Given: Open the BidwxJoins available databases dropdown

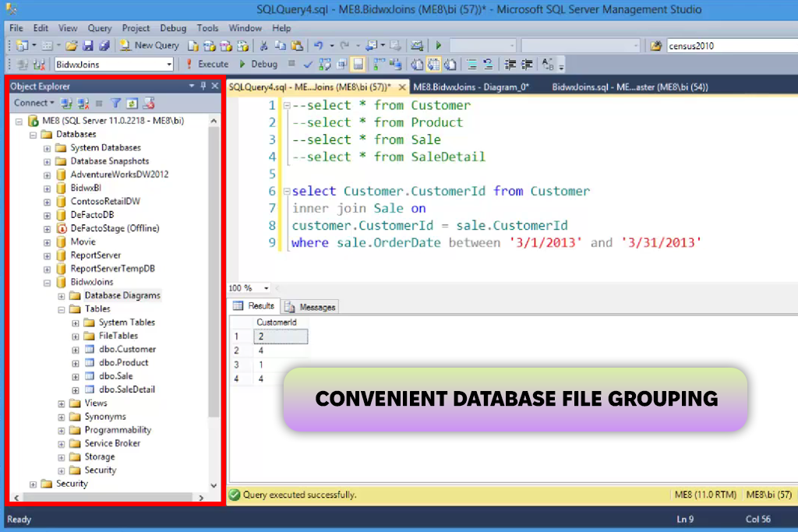Looking at the screenshot, I should [169, 65].
